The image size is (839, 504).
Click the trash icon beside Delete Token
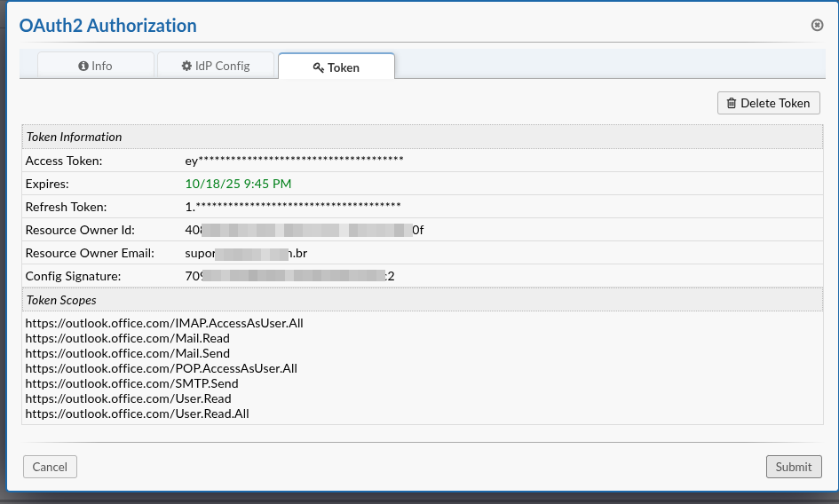point(732,103)
